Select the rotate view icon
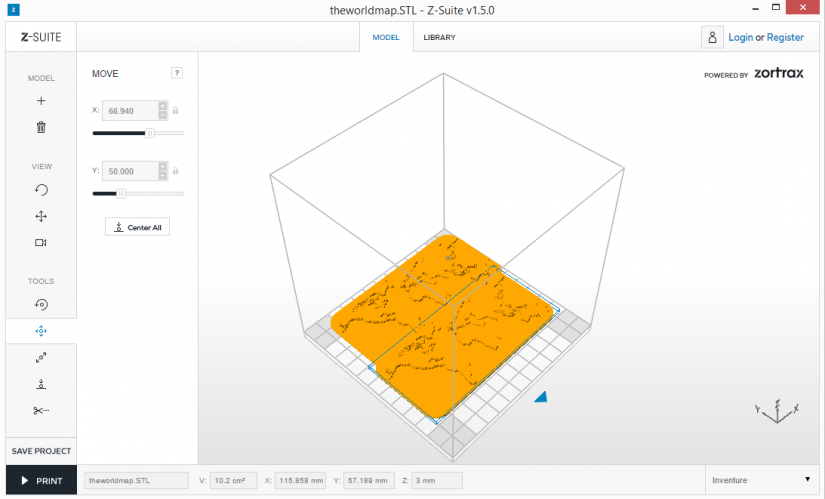Image resolution: width=825 pixels, height=499 pixels. pos(41,189)
